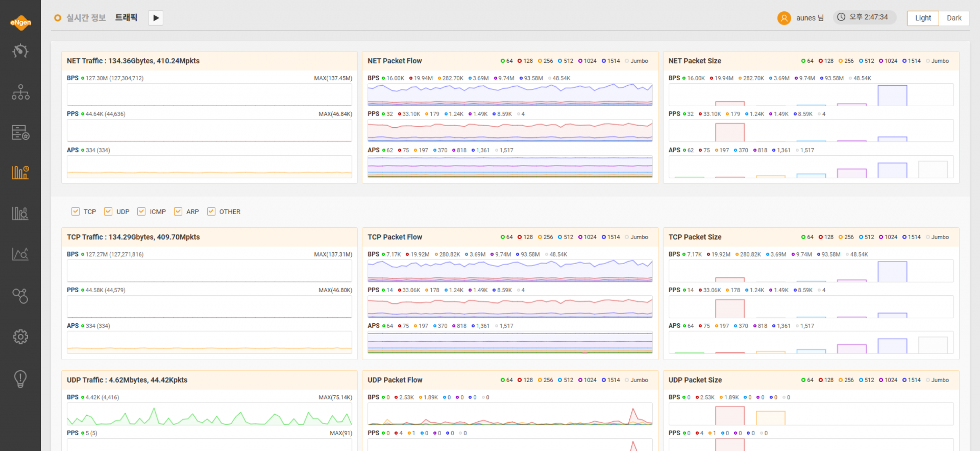Open the line graph analysis sidebar icon
The width and height of the screenshot is (980, 451).
coord(20,254)
